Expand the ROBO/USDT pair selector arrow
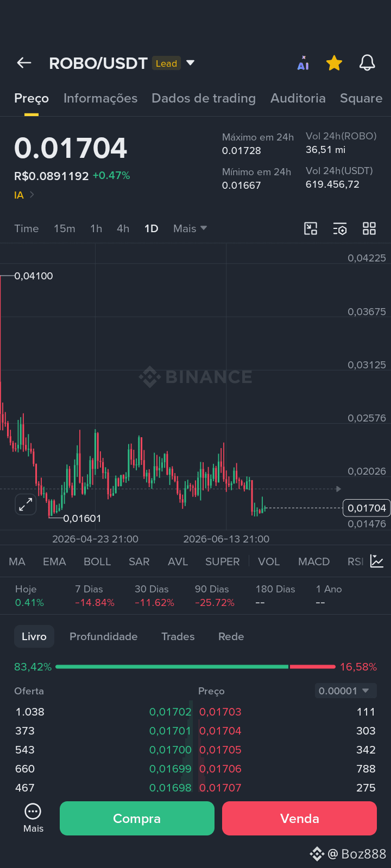The image size is (391, 868). pos(191,63)
